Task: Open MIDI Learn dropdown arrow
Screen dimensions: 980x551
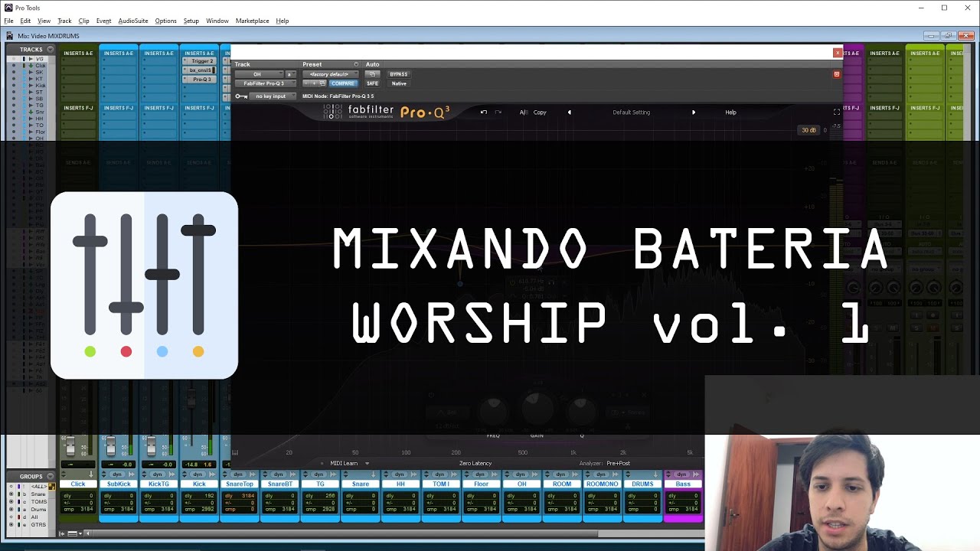Action: coord(367,463)
